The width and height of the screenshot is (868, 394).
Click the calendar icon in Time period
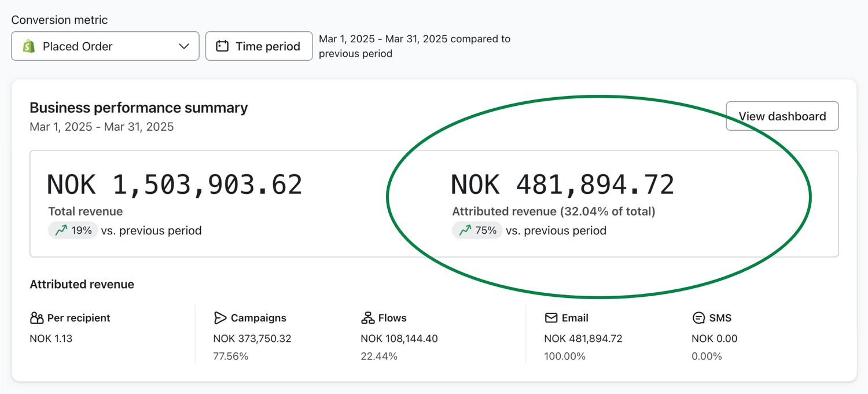[222, 46]
